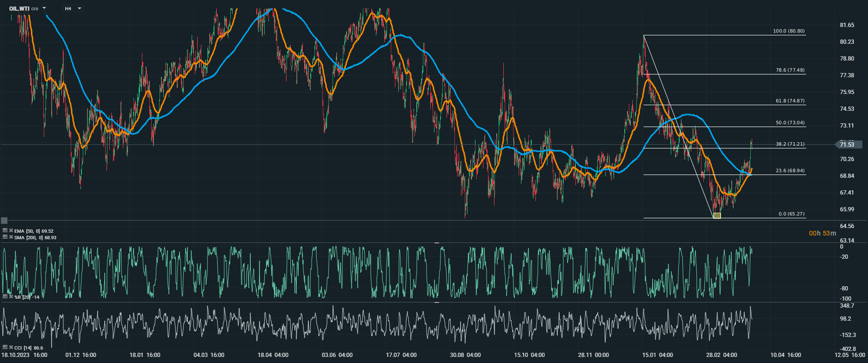Open settings icon for CCI indicator
The height and width of the screenshot is (363, 868).
pos(5,347)
